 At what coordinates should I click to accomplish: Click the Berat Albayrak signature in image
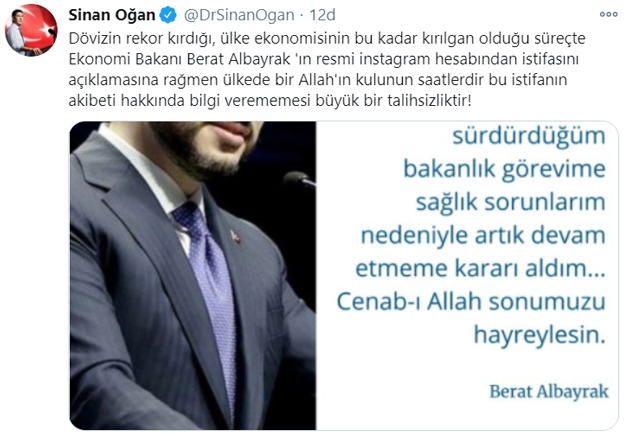click(x=549, y=391)
